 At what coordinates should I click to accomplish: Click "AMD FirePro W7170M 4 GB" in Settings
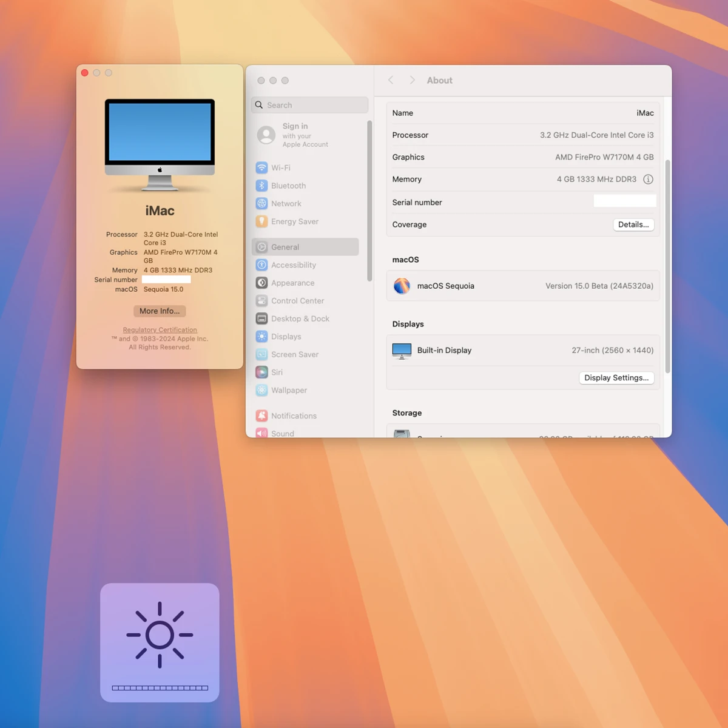click(x=604, y=157)
